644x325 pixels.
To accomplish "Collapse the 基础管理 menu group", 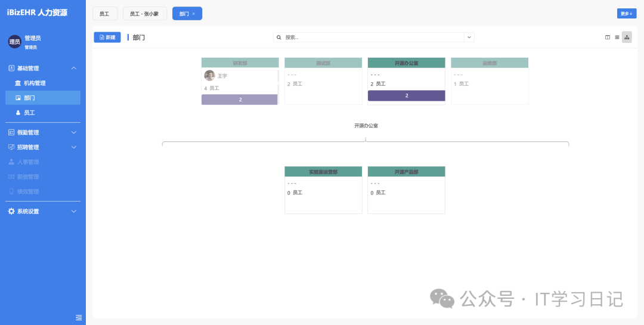I will (x=74, y=69).
